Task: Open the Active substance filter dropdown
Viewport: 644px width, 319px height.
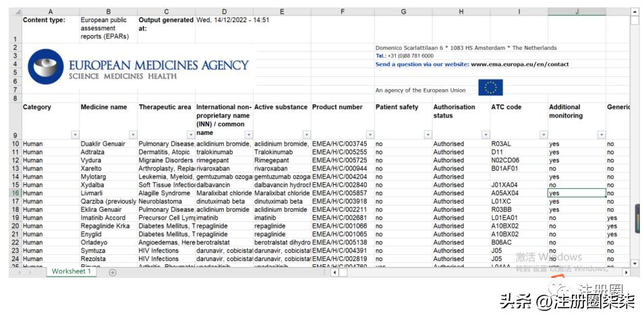Action: (306, 135)
